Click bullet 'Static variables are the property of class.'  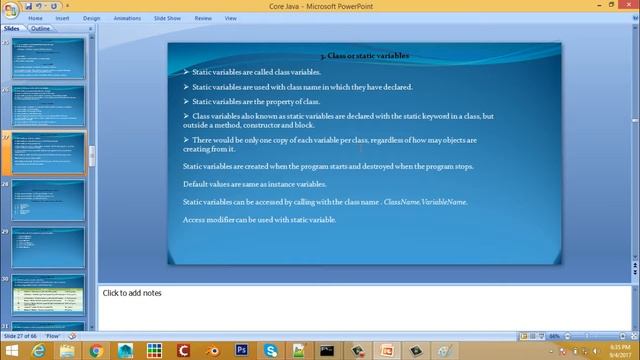click(256, 102)
